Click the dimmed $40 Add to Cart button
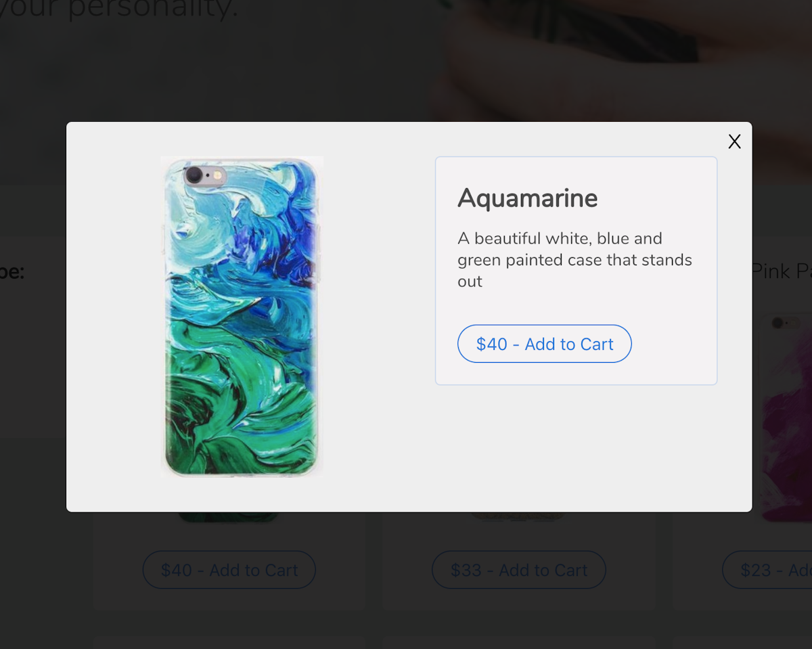Viewport: 812px width, 649px height. pyautogui.click(x=229, y=570)
